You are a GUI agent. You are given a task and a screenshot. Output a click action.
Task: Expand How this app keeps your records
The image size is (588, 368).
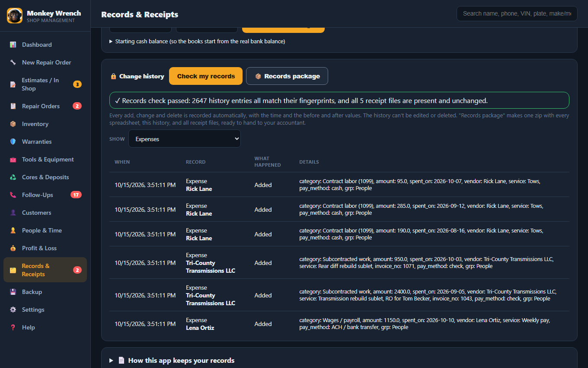pyautogui.click(x=172, y=360)
